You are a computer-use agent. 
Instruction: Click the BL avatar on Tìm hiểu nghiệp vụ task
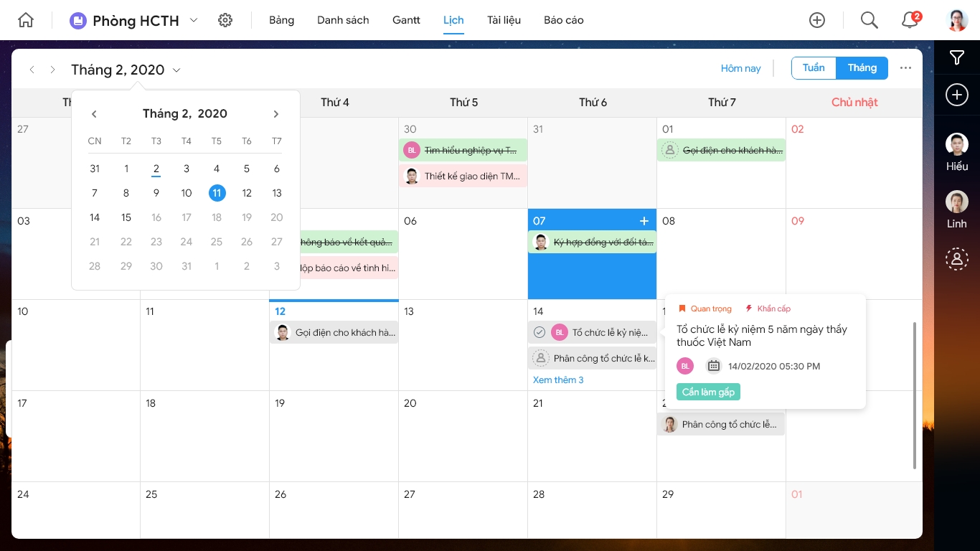412,150
